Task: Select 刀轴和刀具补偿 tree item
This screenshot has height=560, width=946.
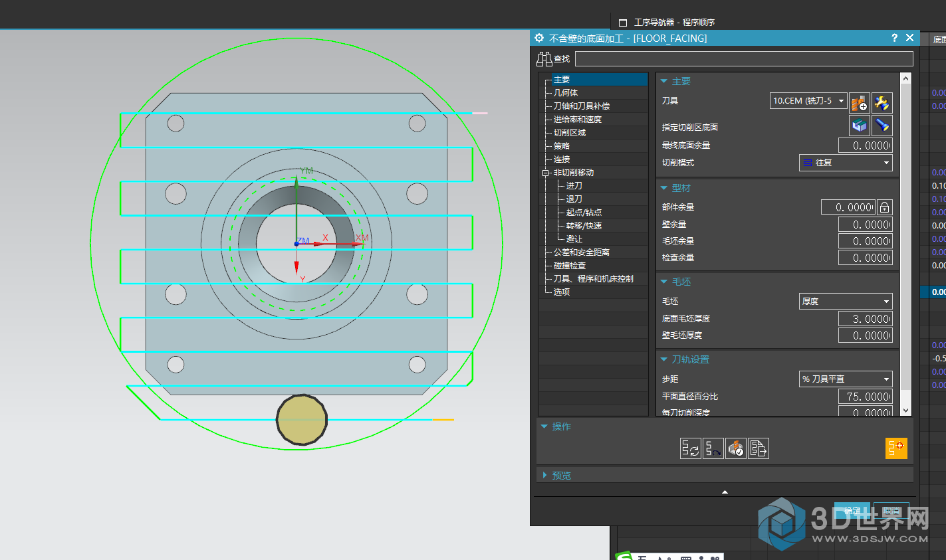Action: (581, 106)
